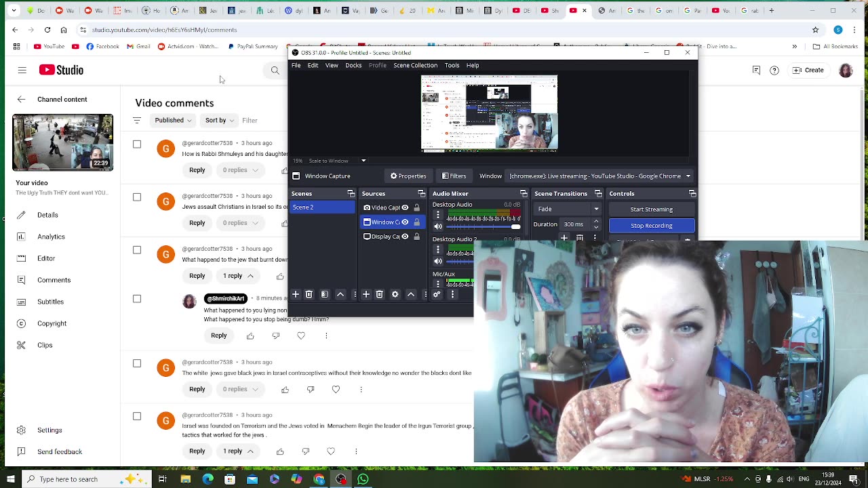Open Clips in the sidebar
Image resolution: width=868 pixels, height=488 pixels.
pos(45,345)
